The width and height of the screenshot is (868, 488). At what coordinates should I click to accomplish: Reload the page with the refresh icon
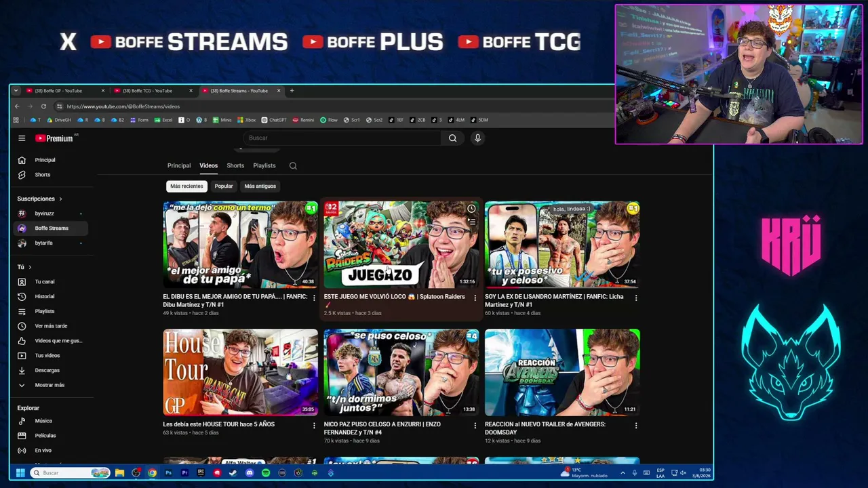[43, 106]
